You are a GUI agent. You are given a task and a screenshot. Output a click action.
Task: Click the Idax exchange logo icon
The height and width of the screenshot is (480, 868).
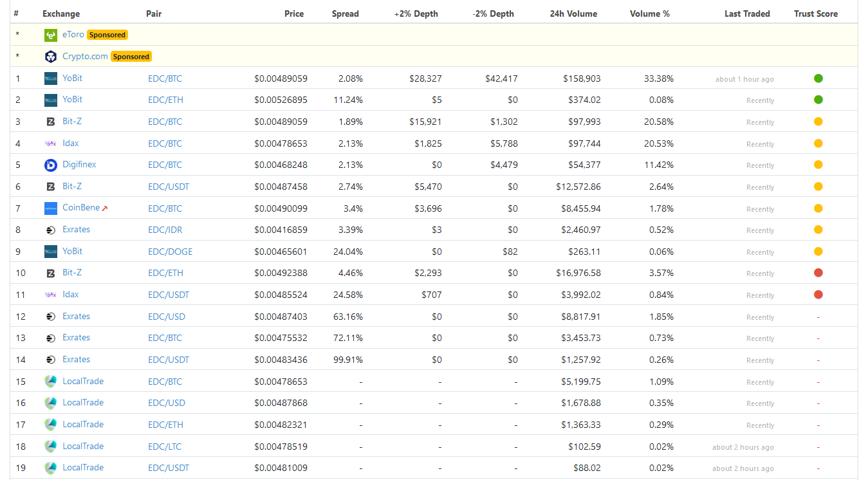pyautogui.click(x=51, y=143)
